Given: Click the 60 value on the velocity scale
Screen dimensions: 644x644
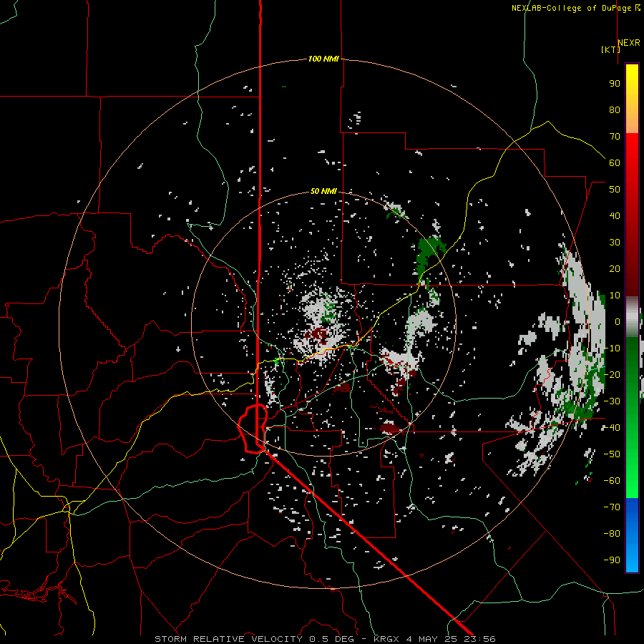Looking at the screenshot, I should pos(615,163).
